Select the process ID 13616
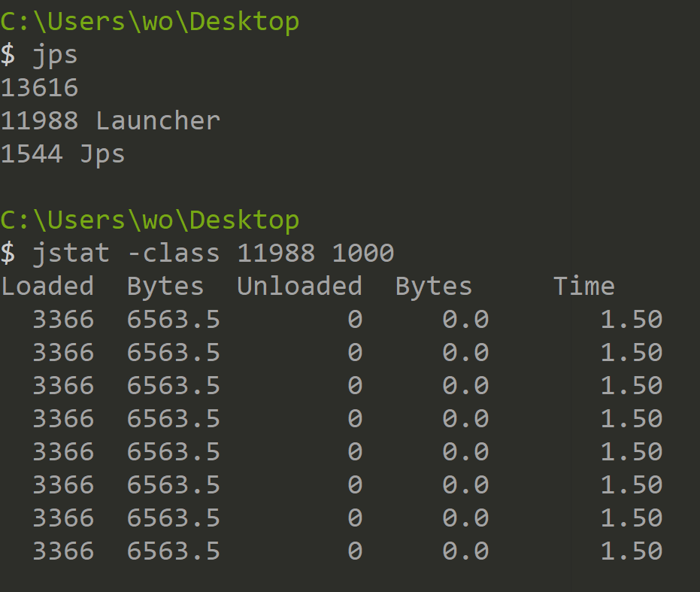This screenshot has height=592, width=700. point(39,88)
